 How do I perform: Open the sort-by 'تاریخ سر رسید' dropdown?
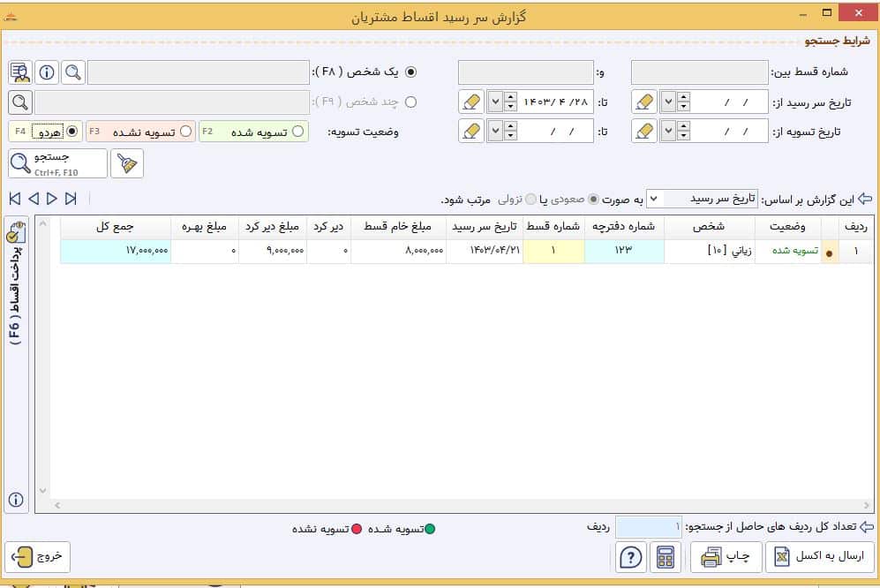702,199
